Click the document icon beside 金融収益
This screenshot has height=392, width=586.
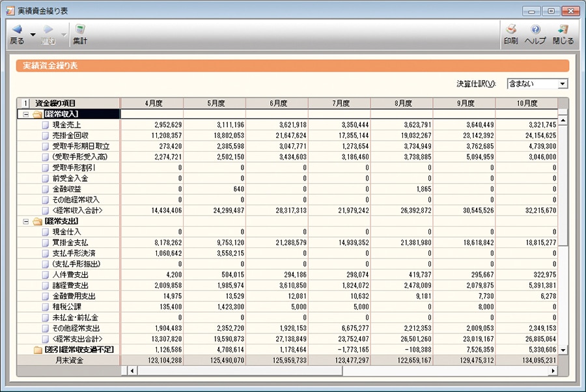tap(46, 189)
